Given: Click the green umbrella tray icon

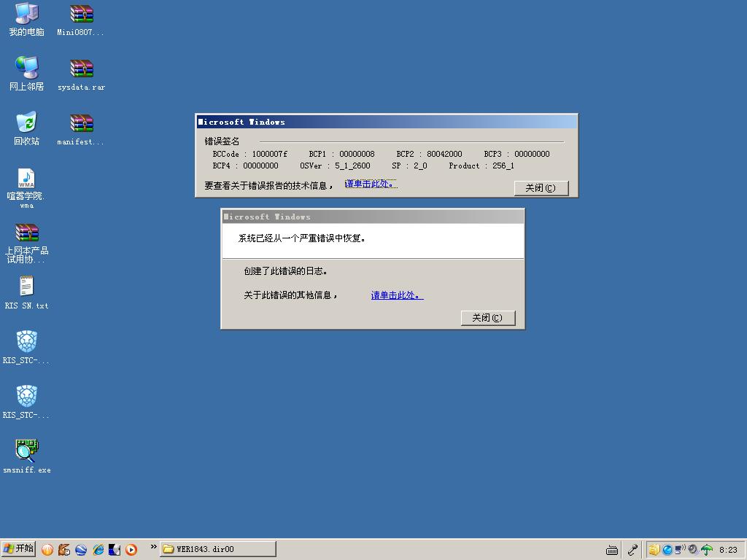Looking at the screenshot, I should click(707, 550).
